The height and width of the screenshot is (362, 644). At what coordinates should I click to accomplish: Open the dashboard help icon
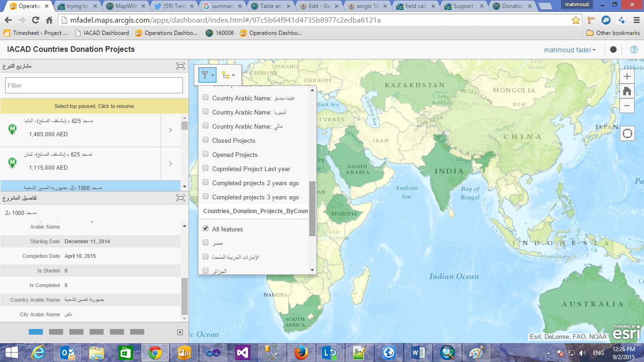(x=634, y=49)
